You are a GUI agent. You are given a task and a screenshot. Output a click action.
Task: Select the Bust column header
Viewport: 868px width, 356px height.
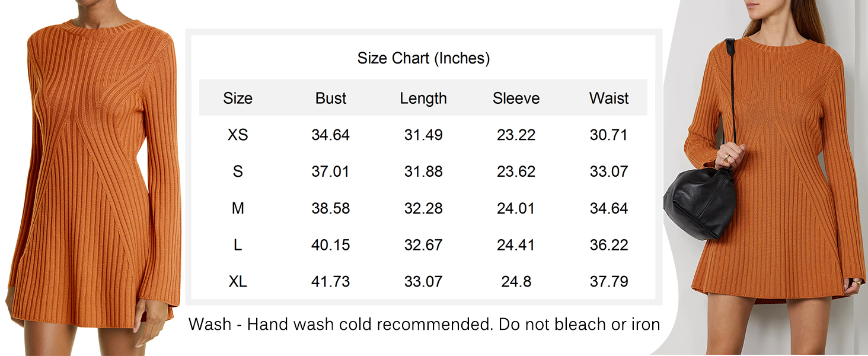331,98
